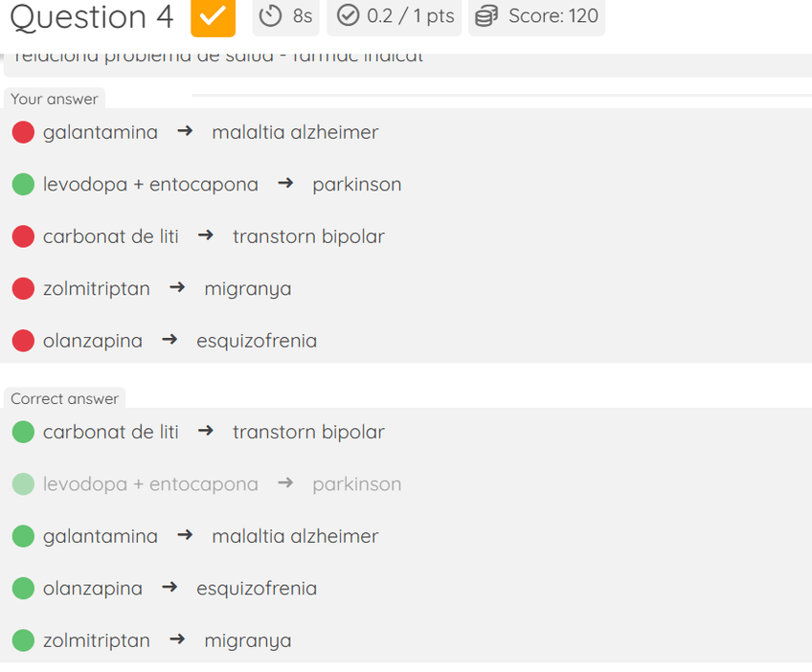Click the faded green dot beside levodopa in Correct answer
812x672 pixels.
(23, 484)
